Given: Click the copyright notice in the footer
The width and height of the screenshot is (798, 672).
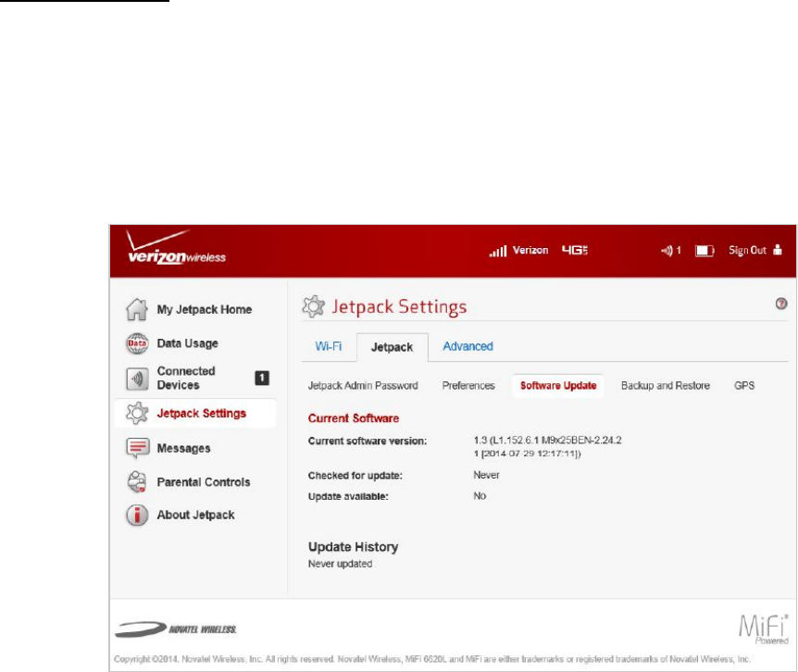Looking at the screenshot, I should 432,659.
